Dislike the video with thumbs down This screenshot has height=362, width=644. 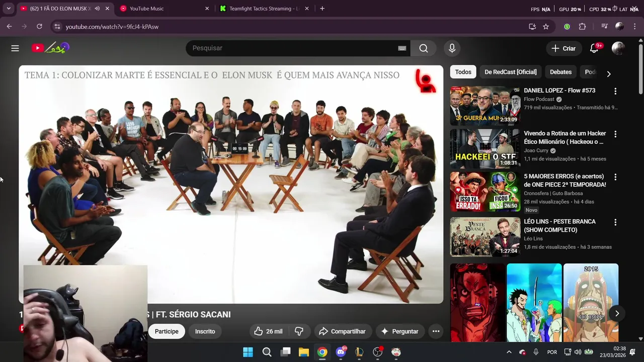pyautogui.click(x=299, y=331)
